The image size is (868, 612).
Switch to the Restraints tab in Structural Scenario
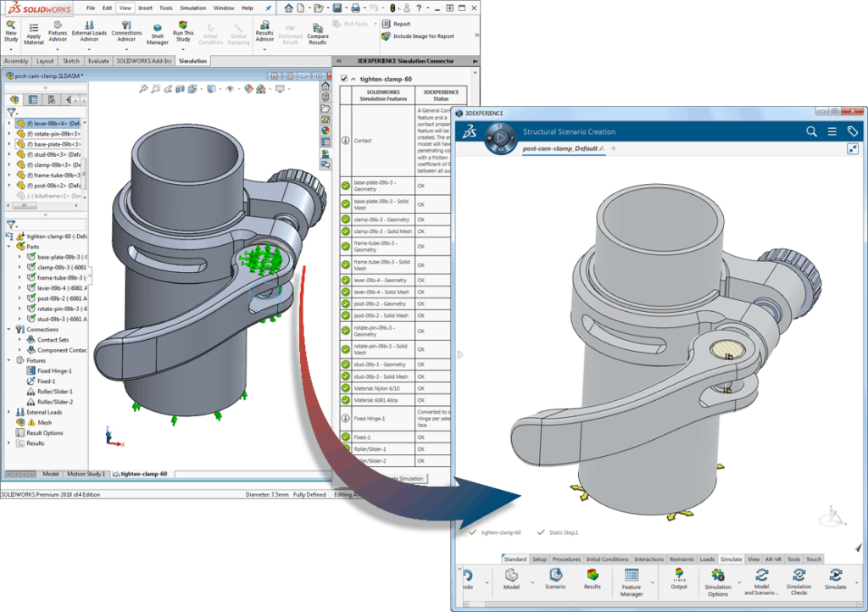(x=683, y=559)
